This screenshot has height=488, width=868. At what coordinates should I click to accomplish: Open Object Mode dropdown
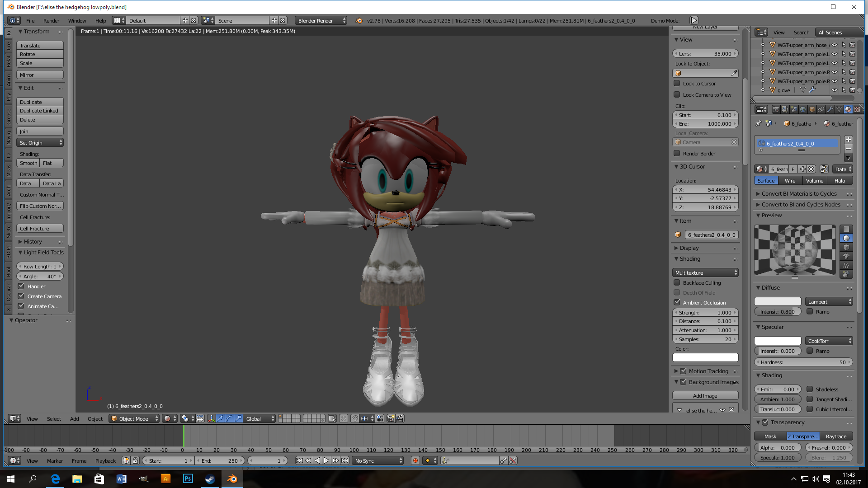(134, 418)
